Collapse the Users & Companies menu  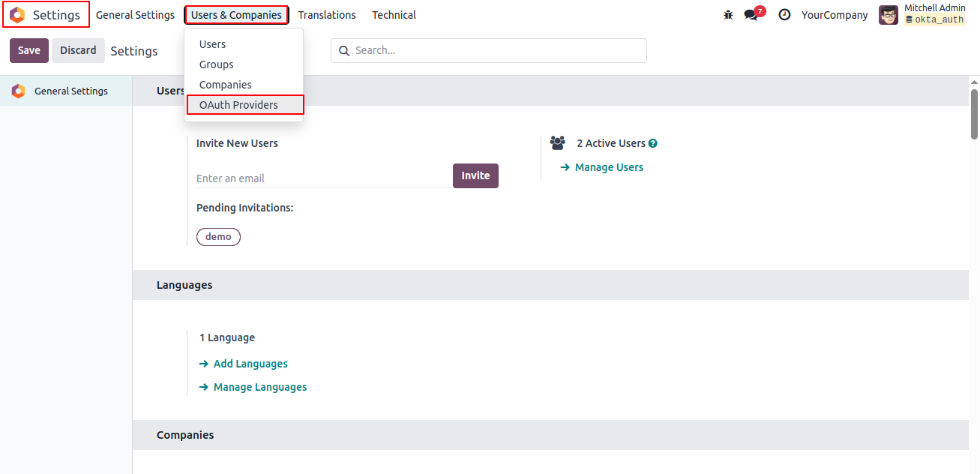pyautogui.click(x=236, y=15)
